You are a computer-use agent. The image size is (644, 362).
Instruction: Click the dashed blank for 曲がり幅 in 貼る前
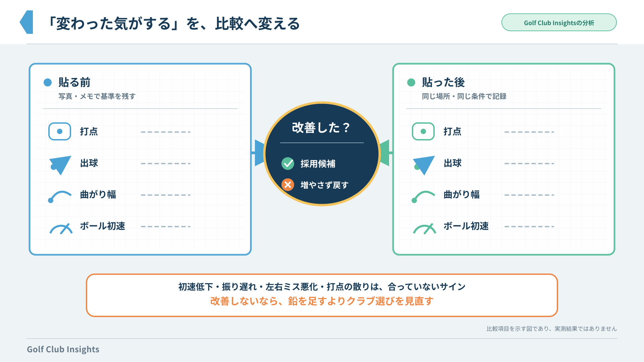tap(166, 195)
